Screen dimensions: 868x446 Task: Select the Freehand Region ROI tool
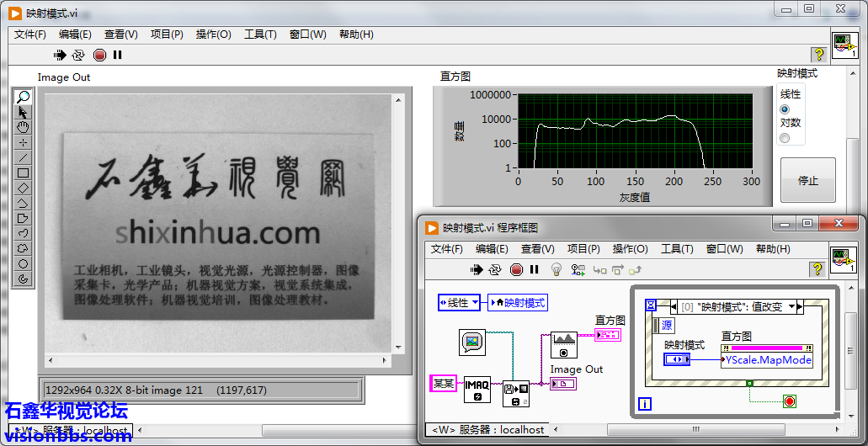(x=23, y=248)
